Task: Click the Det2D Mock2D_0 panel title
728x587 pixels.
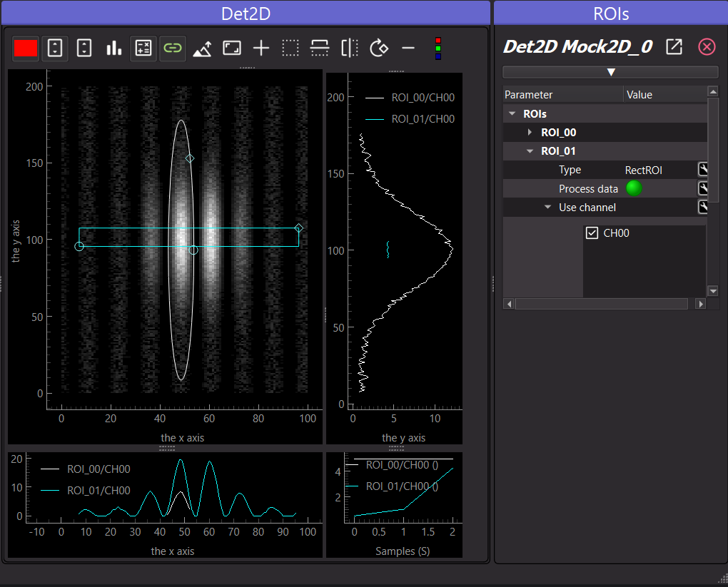Action: [x=578, y=47]
